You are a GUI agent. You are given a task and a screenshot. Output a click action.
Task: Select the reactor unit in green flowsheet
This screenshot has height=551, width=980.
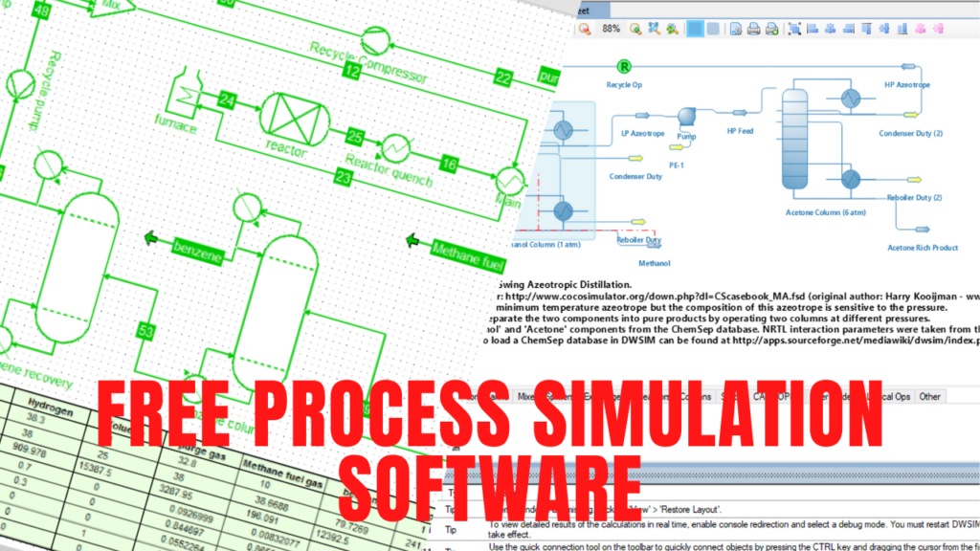(295, 119)
